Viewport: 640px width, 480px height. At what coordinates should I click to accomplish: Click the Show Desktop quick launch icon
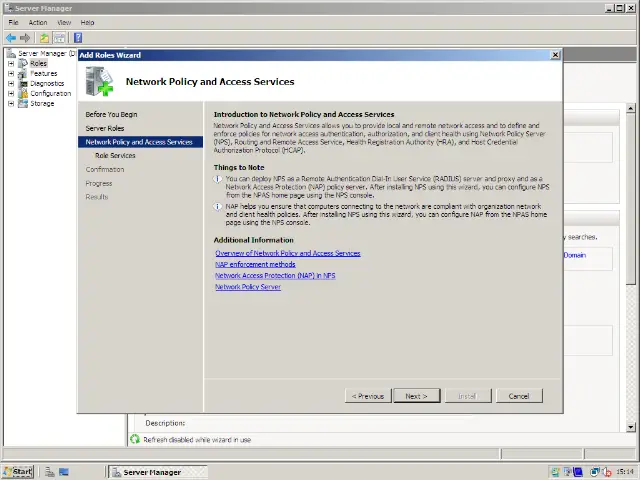[x=64, y=472]
